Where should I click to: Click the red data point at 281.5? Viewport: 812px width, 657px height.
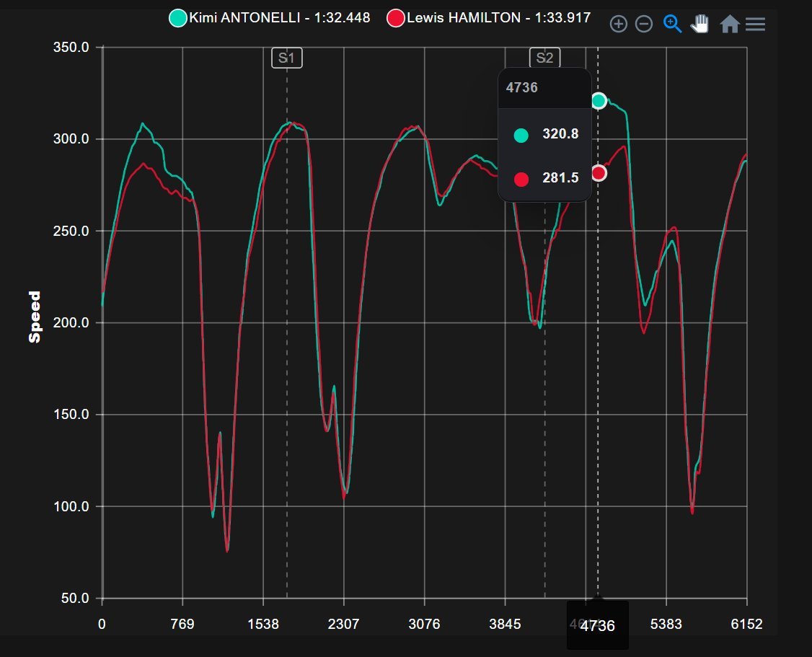[599, 173]
